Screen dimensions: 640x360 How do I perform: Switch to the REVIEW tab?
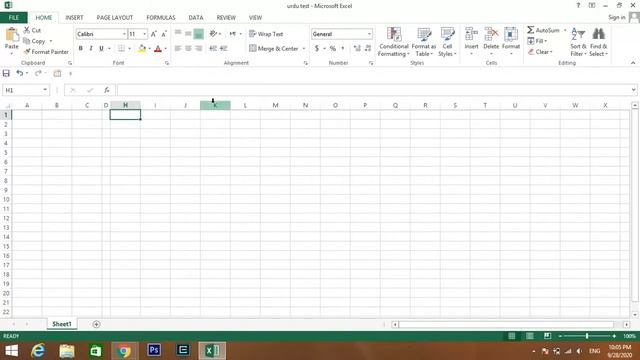(x=226, y=18)
